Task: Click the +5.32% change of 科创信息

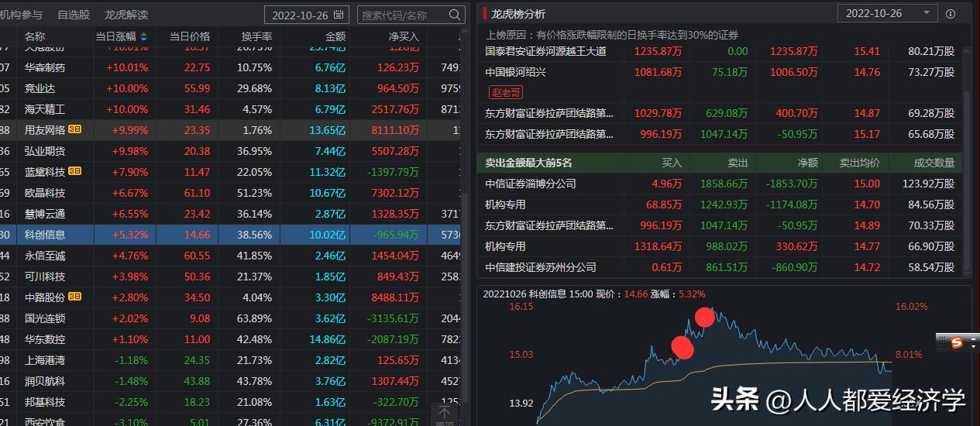Action: 129,235
